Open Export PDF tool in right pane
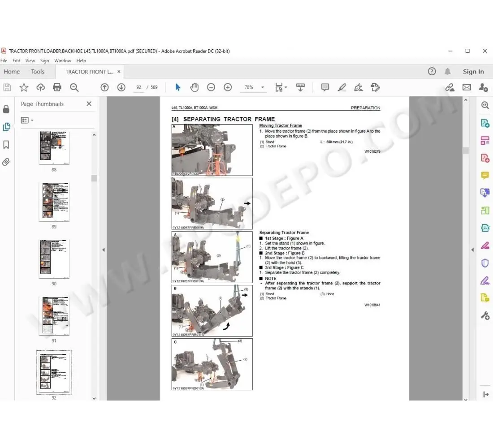The image size is (493, 448). (485, 123)
